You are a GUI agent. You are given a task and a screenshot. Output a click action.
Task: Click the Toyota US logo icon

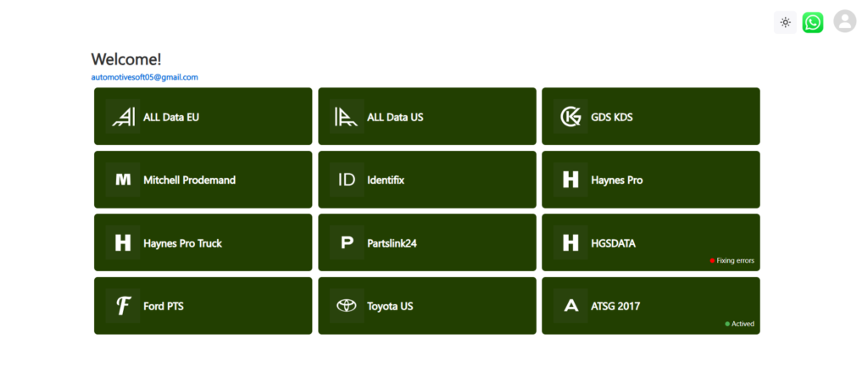[x=347, y=306]
